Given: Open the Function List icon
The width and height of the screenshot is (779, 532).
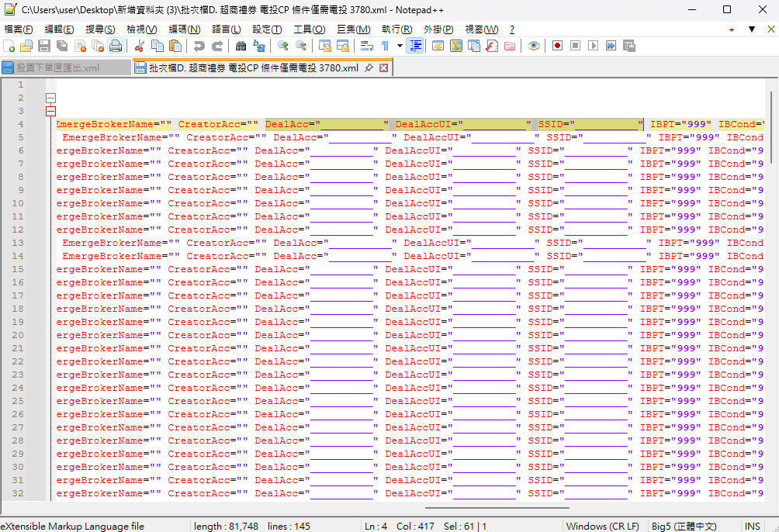Looking at the screenshot, I should [492, 47].
